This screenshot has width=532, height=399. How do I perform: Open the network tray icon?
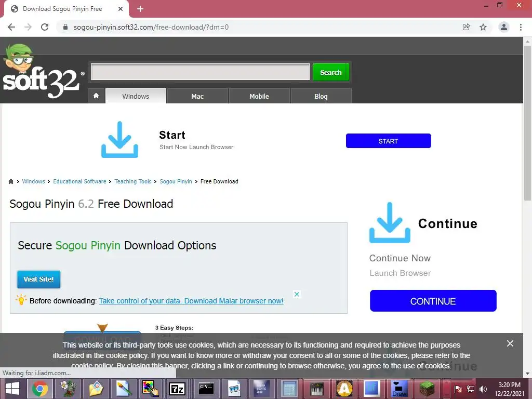[x=471, y=389]
